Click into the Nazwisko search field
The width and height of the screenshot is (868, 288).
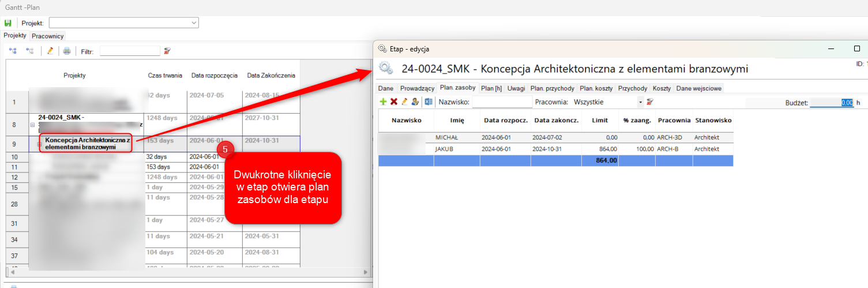click(x=502, y=102)
